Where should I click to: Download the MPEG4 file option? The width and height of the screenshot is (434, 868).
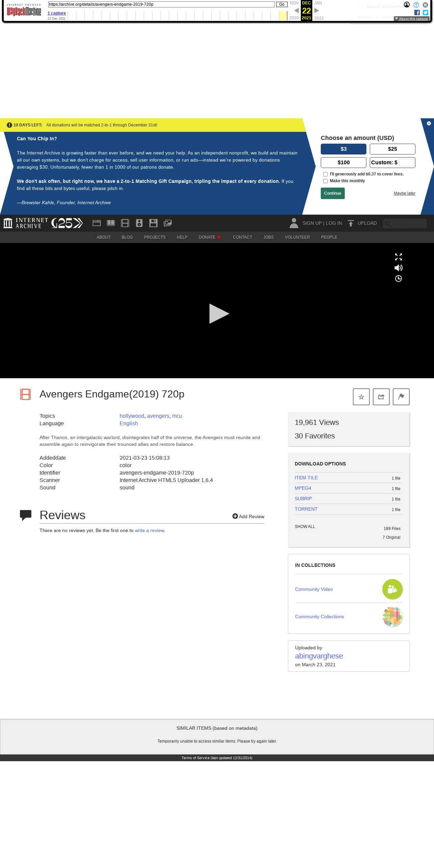point(303,488)
